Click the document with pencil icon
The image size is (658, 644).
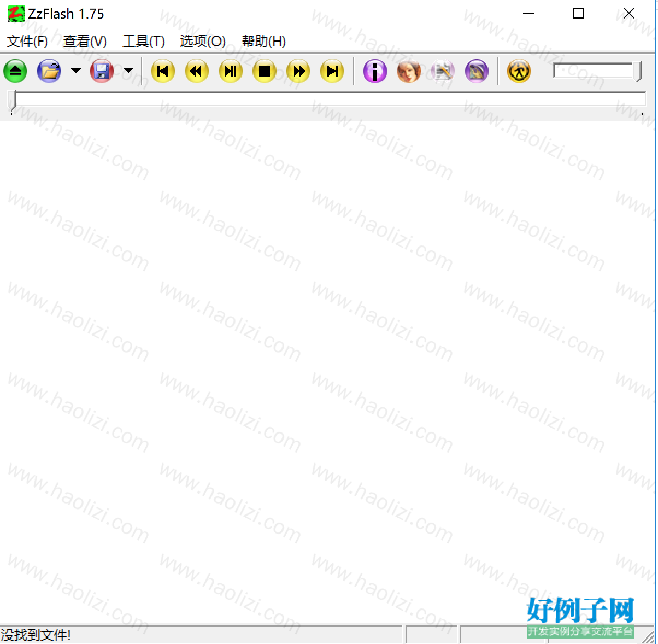(443, 71)
